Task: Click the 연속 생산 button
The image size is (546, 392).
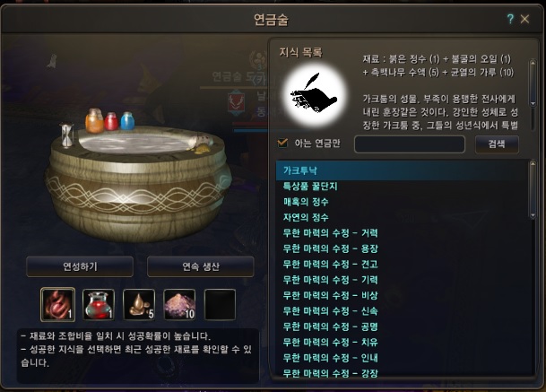Action: (x=201, y=266)
